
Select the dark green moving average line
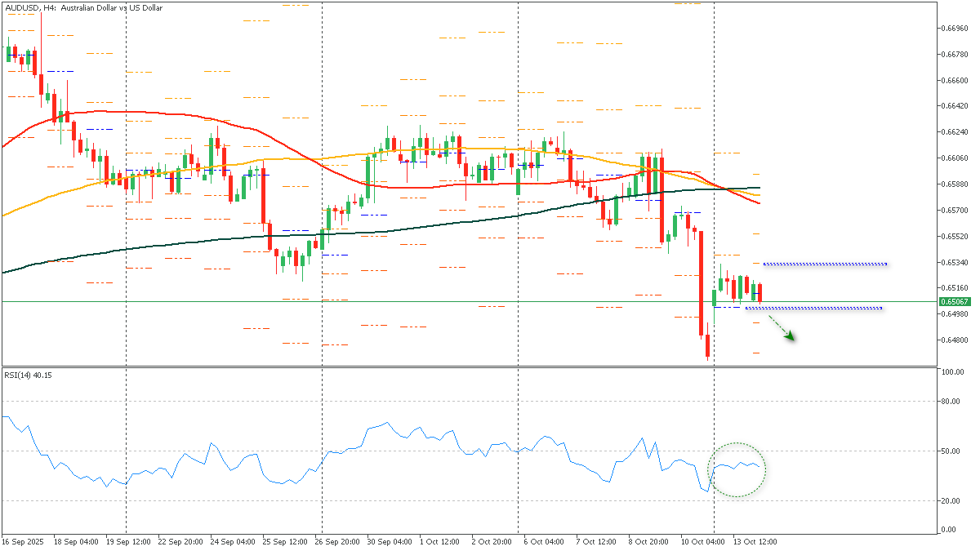[x=245, y=238]
